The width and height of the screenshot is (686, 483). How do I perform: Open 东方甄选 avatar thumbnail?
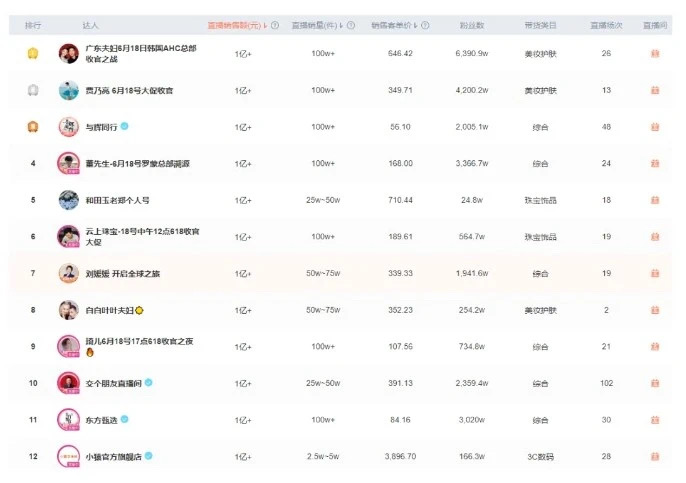[69, 420]
